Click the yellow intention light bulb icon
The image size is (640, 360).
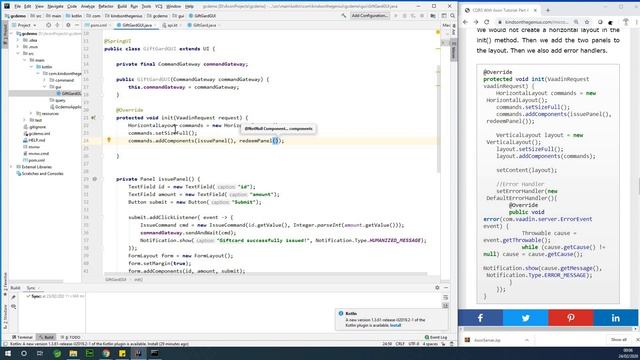pos(109,140)
